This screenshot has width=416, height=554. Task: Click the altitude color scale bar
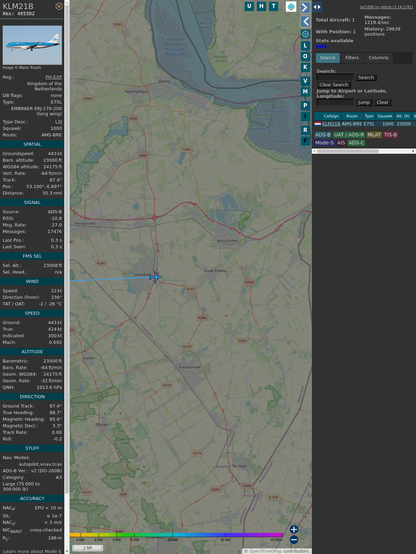[176, 535]
